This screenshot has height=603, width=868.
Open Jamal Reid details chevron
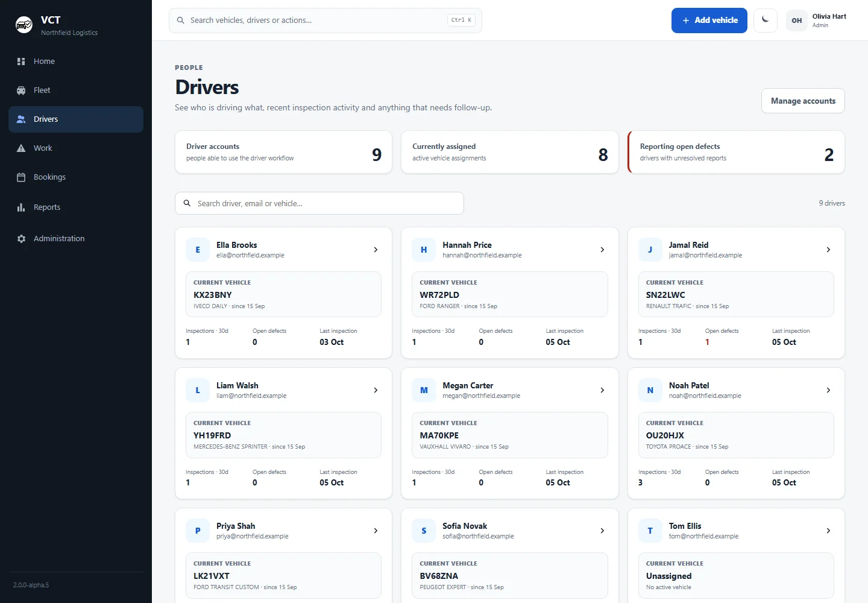pos(828,250)
